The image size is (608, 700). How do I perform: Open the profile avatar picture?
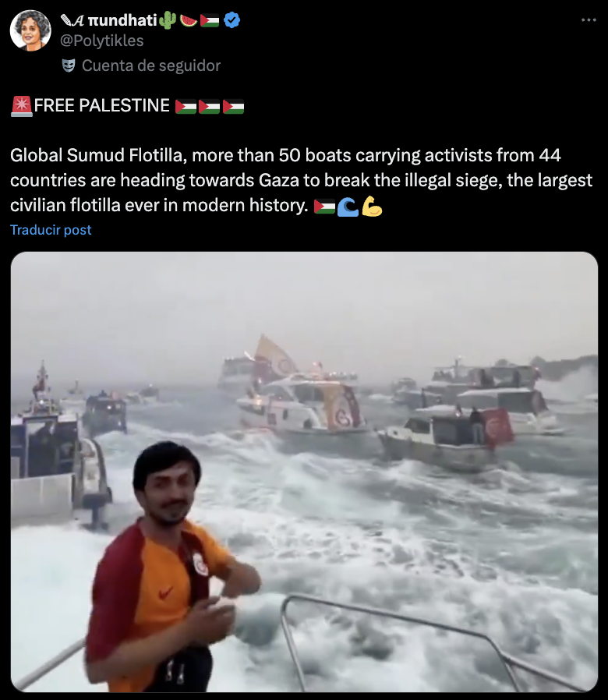(x=30, y=30)
